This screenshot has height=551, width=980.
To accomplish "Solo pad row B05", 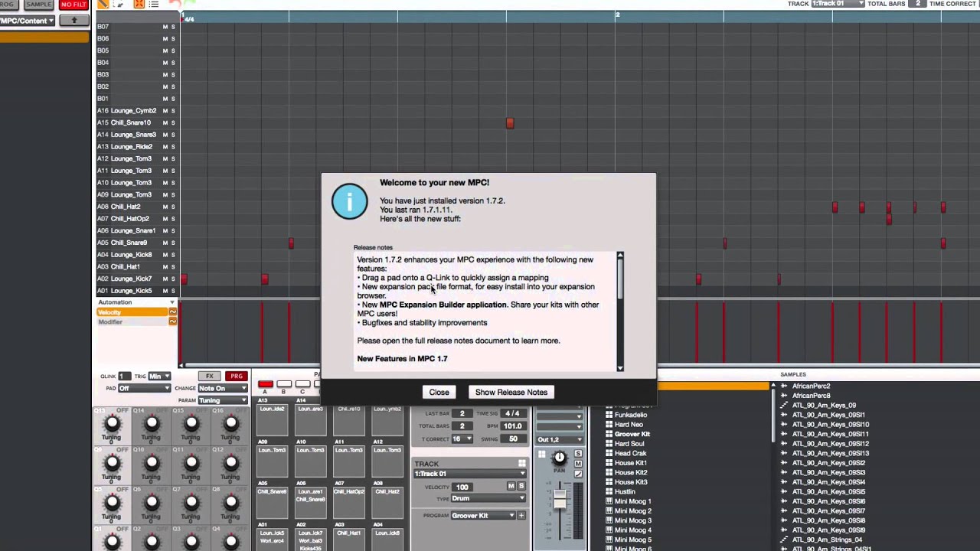I will click(173, 51).
